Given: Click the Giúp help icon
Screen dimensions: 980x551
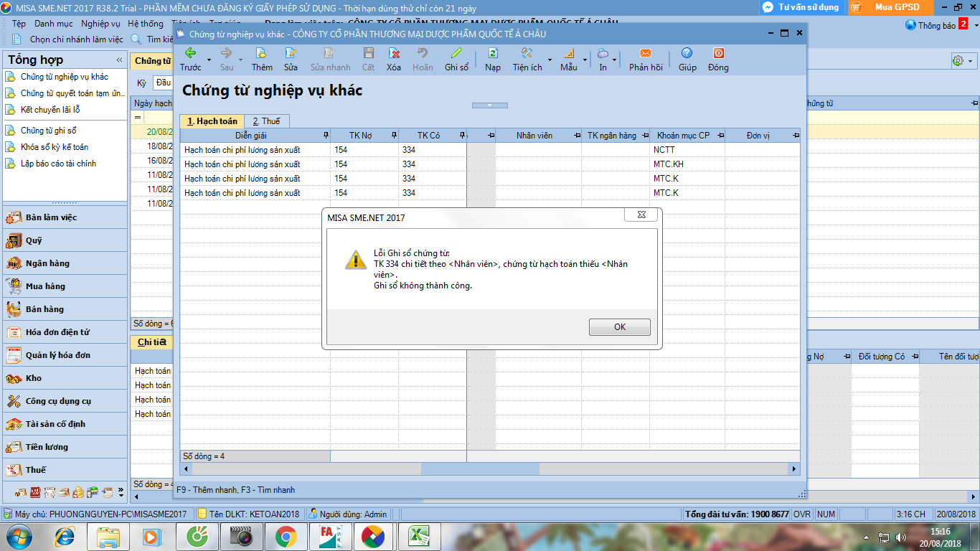Looking at the screenshot, I should pyautogui.click(x=687, y=59).
